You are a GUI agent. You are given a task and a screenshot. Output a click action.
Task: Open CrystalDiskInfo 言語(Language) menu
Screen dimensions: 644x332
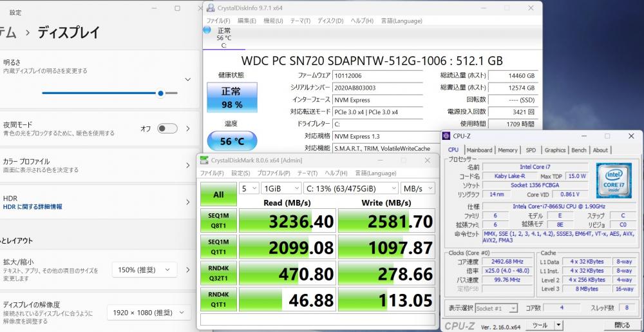[x=401, y=21]
